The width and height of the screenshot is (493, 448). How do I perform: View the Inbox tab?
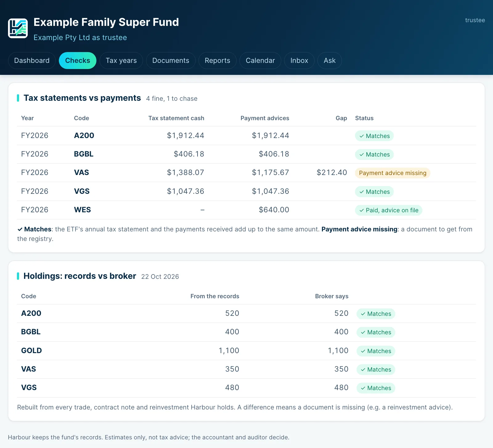pyautogui.click(x=299, y=61)
